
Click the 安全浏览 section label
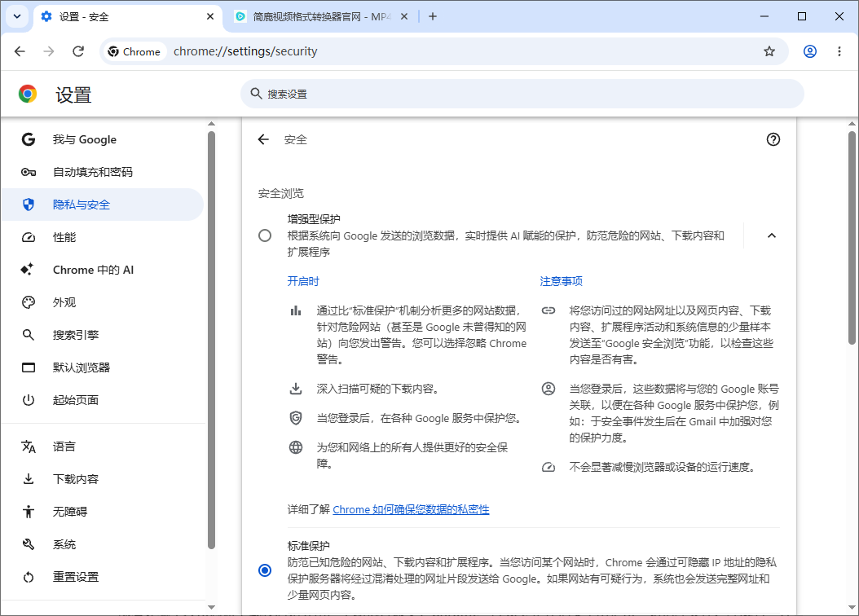(x=280, y=194)
